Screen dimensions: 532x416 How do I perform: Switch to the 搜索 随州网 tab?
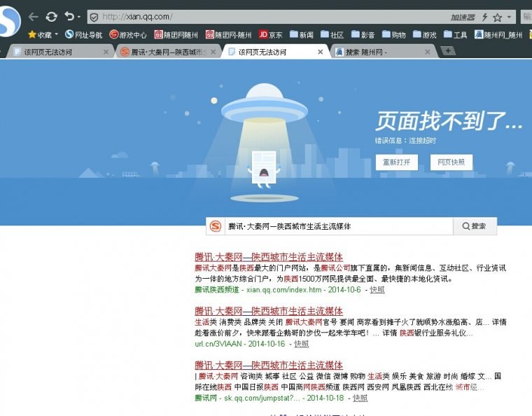coord(382,52)
